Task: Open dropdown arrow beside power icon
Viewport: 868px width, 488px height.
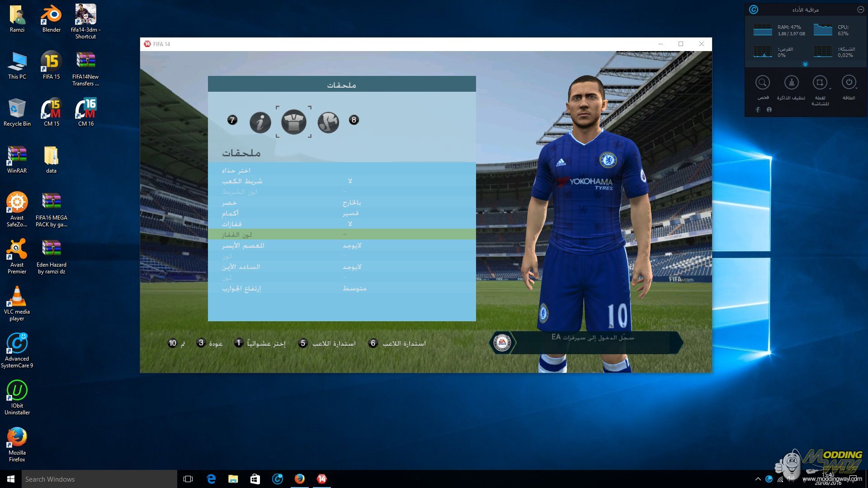Action: click(857, 89)
